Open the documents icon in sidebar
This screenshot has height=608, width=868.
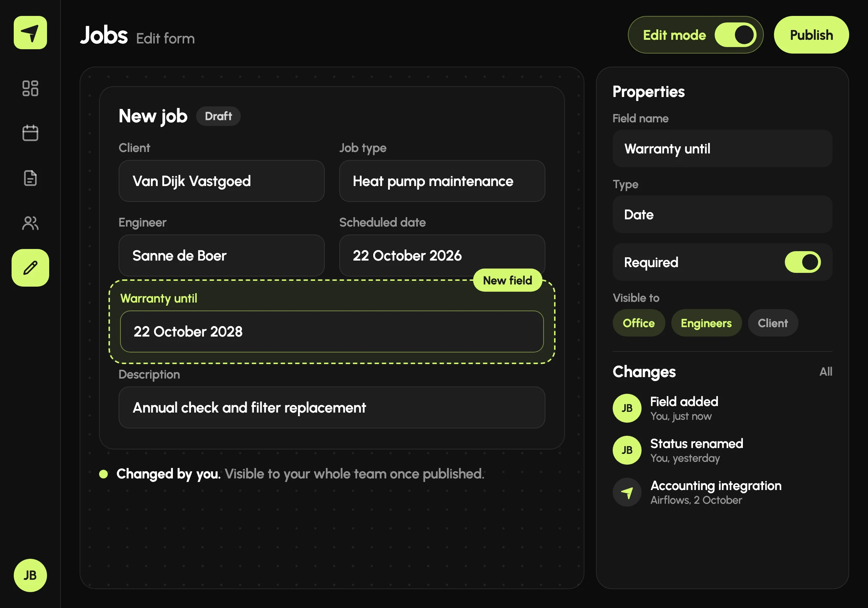tap(30, 178)
